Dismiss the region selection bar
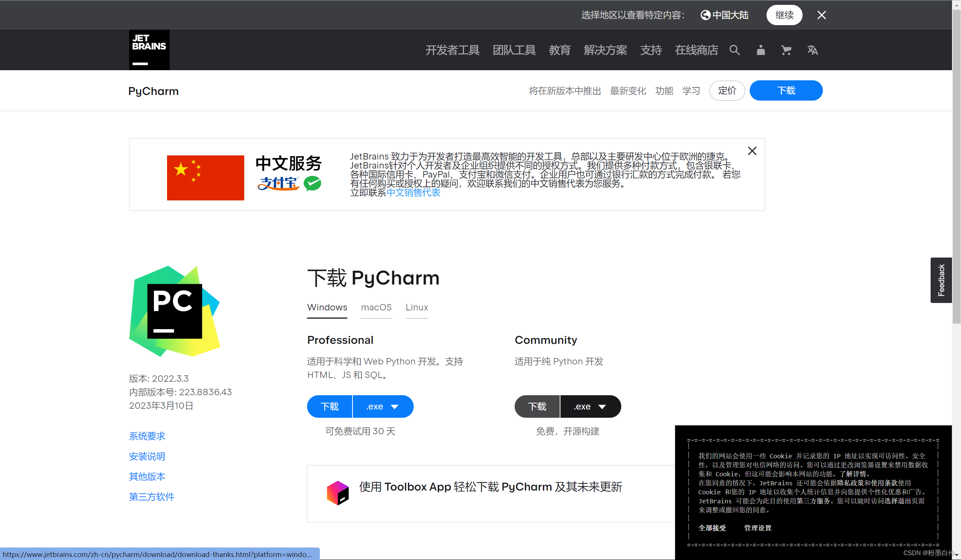Image resolution: width=961 pixels, height=560 pixels. click(821, 15)
